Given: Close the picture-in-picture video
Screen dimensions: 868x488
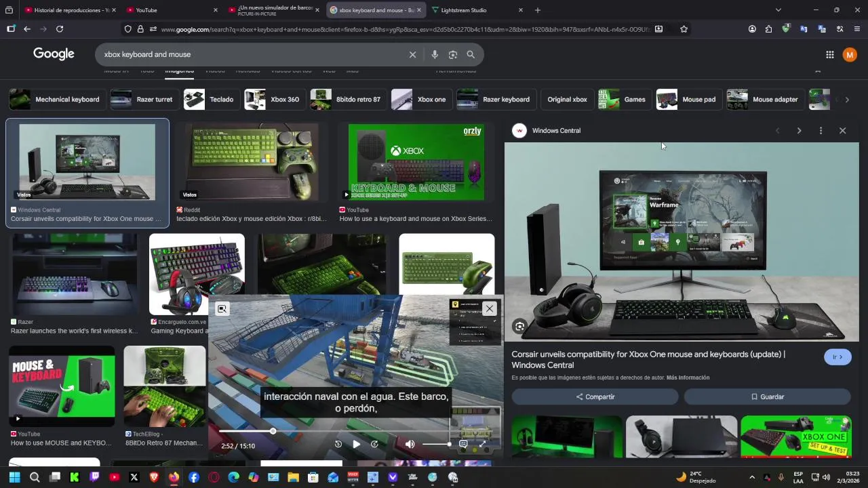Looking at the screenshot, I should [x=490, y=308].
